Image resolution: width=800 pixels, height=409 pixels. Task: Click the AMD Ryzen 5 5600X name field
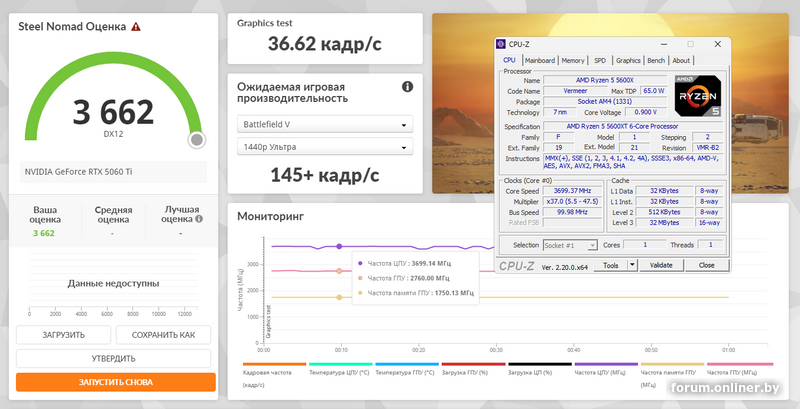605,80
